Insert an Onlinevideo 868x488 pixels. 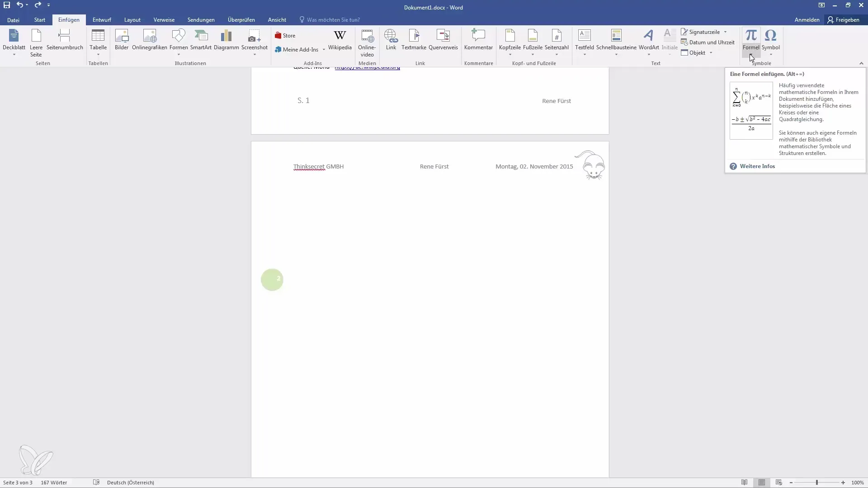point(367,42)
